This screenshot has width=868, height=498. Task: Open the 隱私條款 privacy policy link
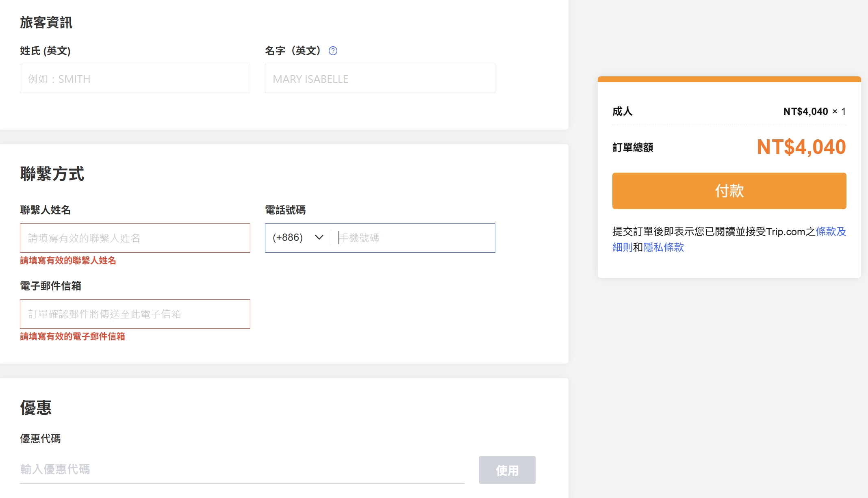(664, 247)
